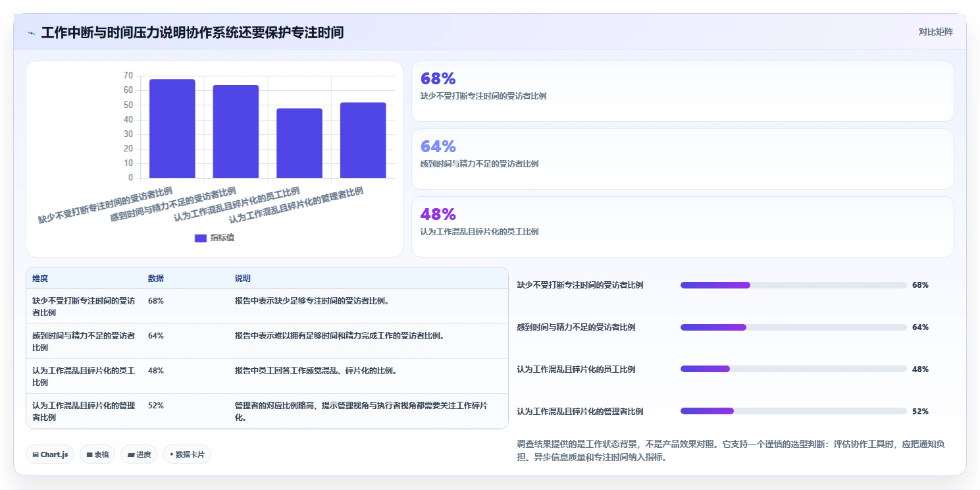Click progress bar for 认为工作混乱且碎片化的管理者比例
Screen dimensions: 980x490
[x=794, y=411]
